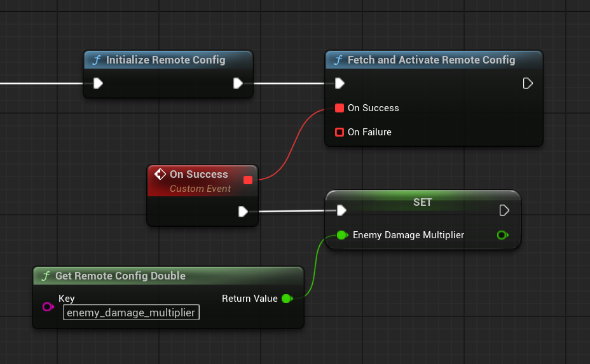Click the Initialize Remote Config function icon
This screenshot has width=590, height=364.
click(x=97, y=60)
